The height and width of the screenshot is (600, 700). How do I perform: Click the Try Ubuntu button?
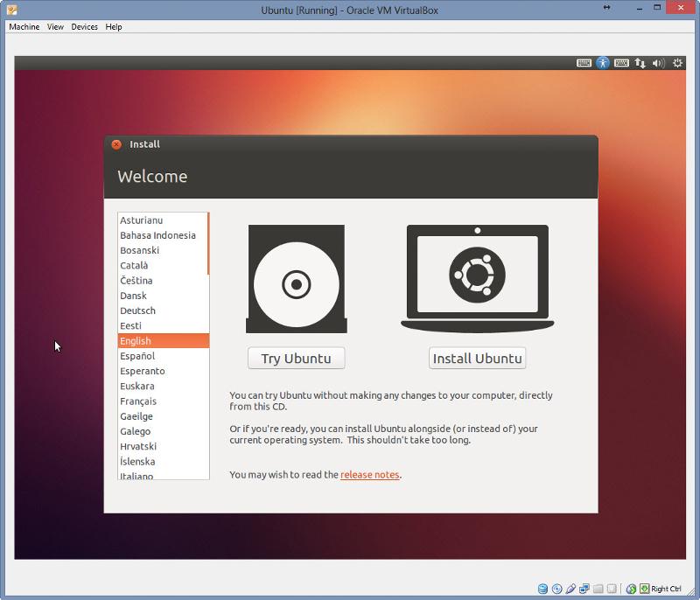pyautogui.click(x=297, y=359)
